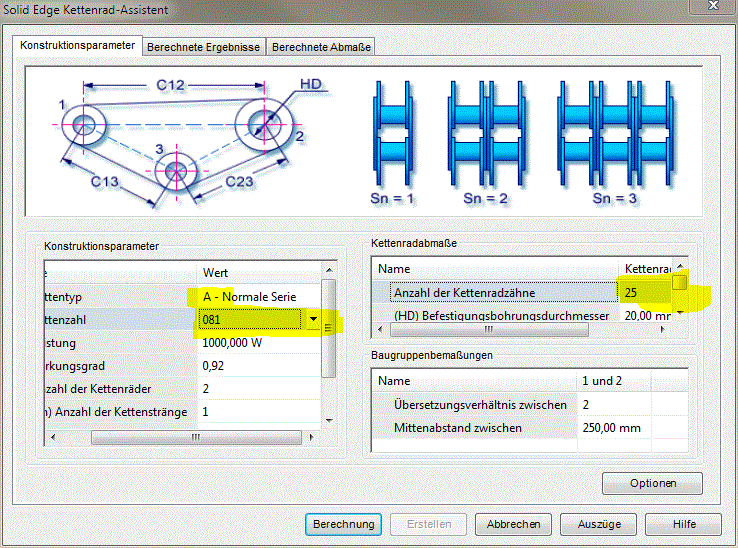Click scroll-up arrow of Konstruktionsparameter list
Screen dimensions: 738x548
(x=329, y=270)
